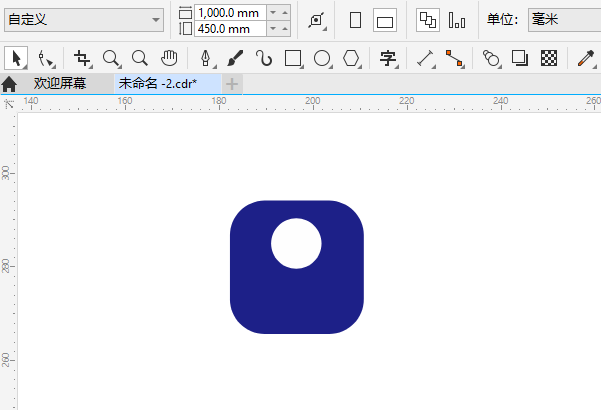Click the page height icon
This screenshot has width=601, height=410.
click(x=186, y=29)
